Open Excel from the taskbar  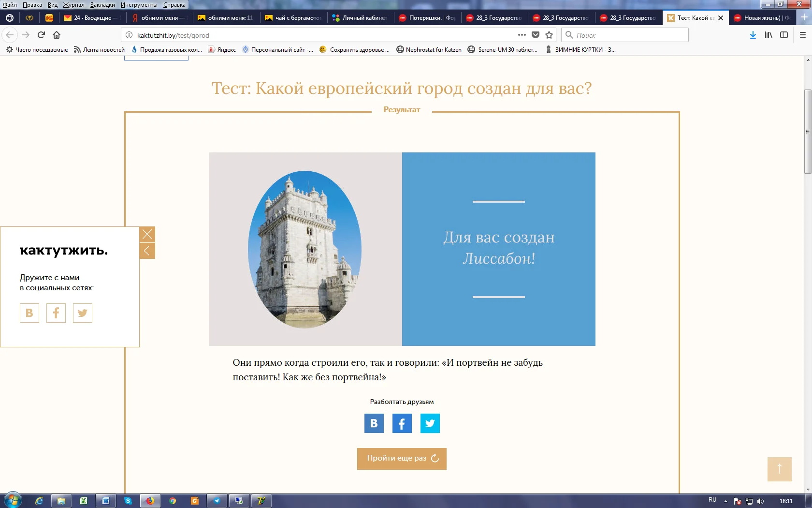(x=84, y=501)
